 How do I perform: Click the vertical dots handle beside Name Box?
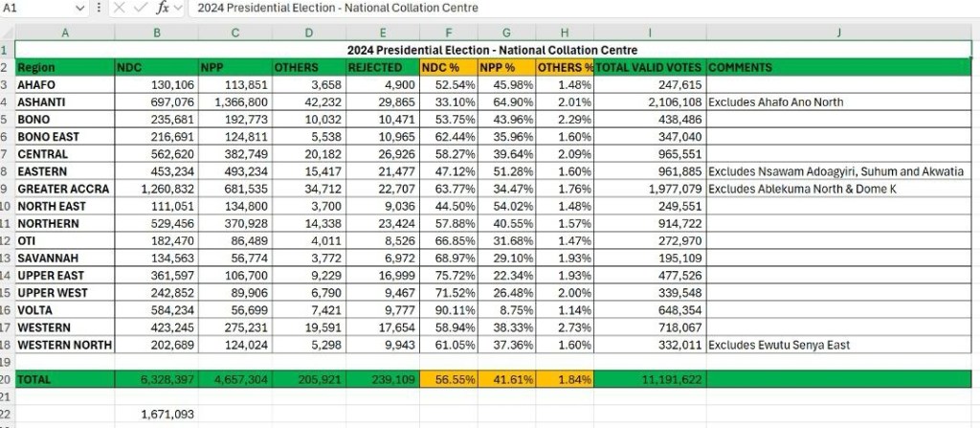coord(100,8)
